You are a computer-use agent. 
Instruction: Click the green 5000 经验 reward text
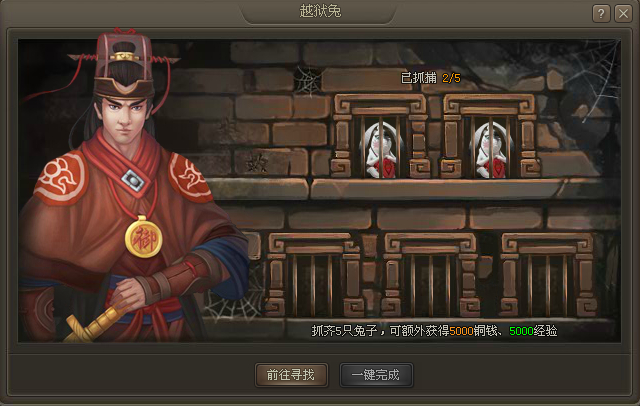(x=533, y=331)
